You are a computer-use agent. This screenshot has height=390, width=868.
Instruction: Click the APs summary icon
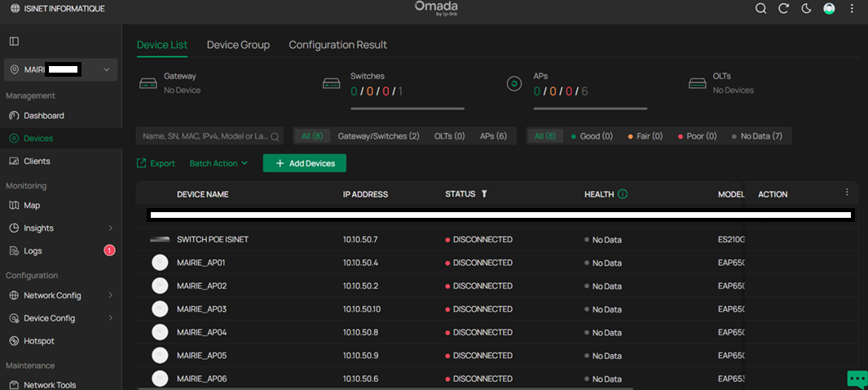[x=514, y=84]
